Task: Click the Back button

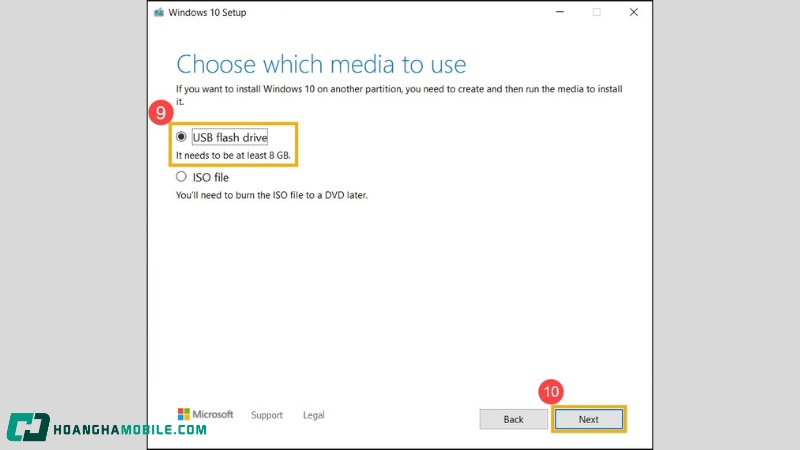Action: (x=513, y=419)
